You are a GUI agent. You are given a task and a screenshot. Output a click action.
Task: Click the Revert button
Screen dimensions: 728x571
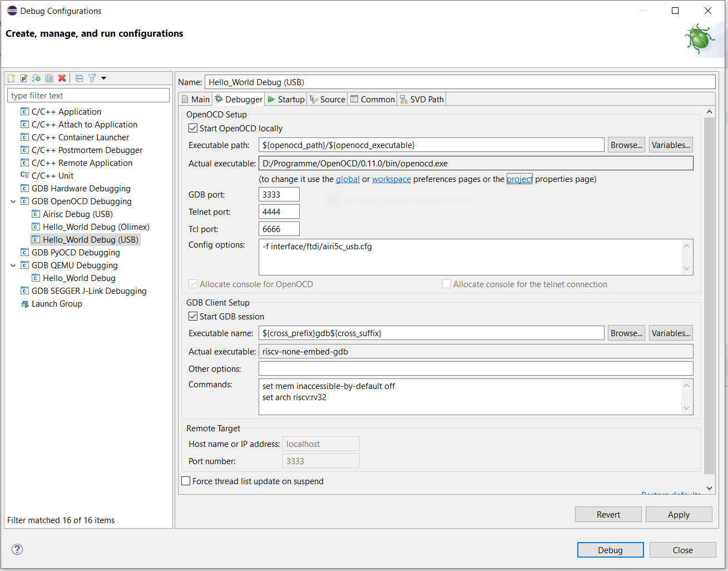tap(608, 515)
